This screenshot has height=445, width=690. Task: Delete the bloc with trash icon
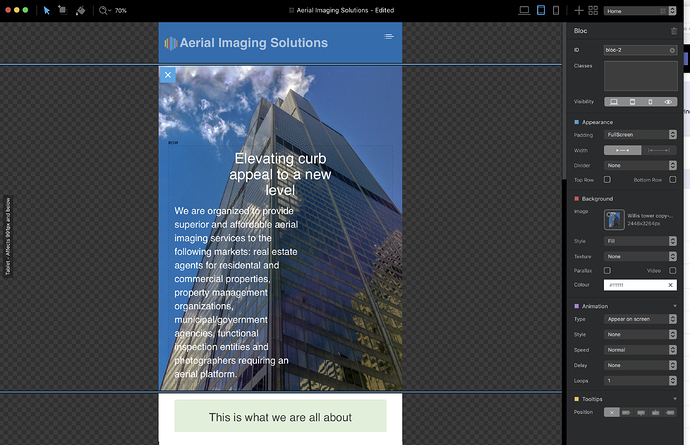(x=673, y=31)
